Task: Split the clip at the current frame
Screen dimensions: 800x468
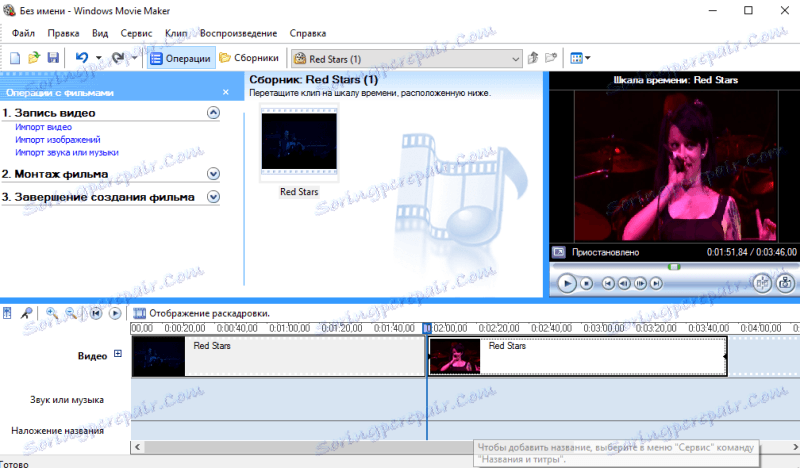Action: (x=762, y=283)
